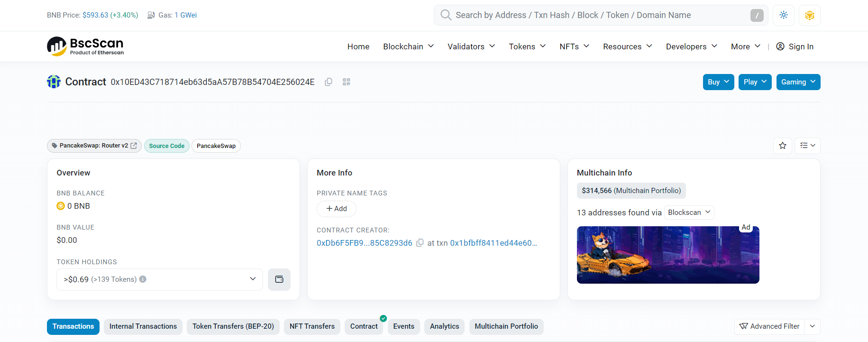Click the token holdings info icon
This screenshot has width=868, height=342.
point(143,279)
